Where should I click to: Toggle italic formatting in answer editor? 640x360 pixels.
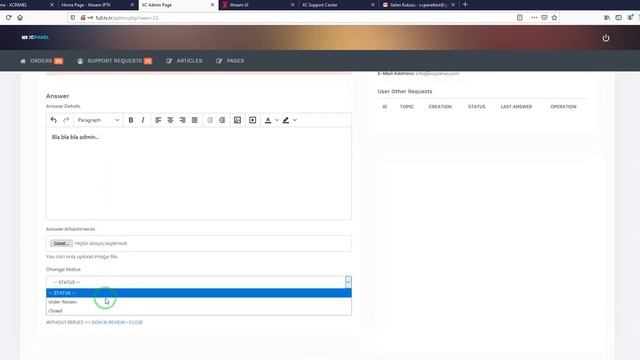(143, 120)
